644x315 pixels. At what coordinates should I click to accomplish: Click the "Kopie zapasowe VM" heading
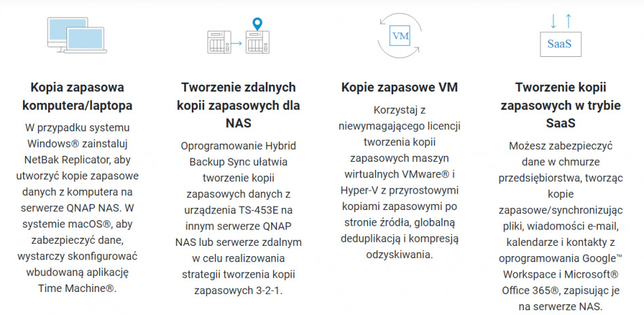[x=399, y=87]
